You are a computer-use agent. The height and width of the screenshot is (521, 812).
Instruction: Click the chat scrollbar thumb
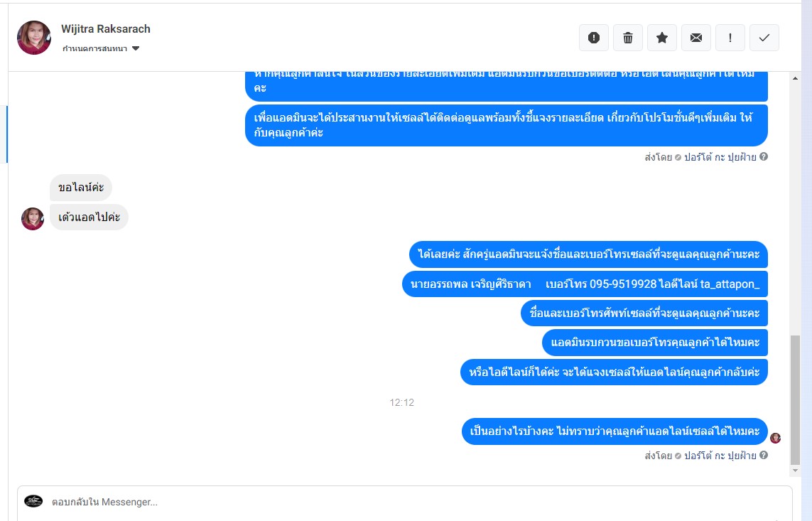(796, 400)
